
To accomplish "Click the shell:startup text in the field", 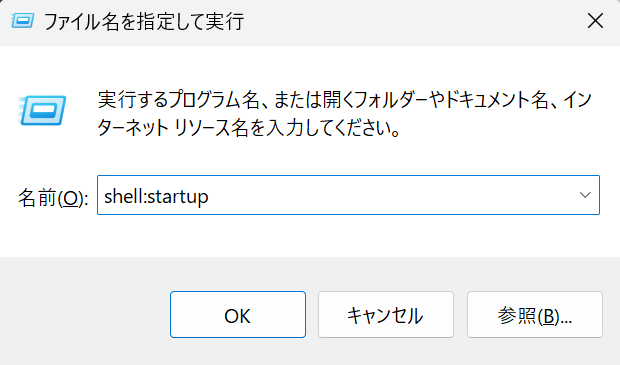I will 156,197.
